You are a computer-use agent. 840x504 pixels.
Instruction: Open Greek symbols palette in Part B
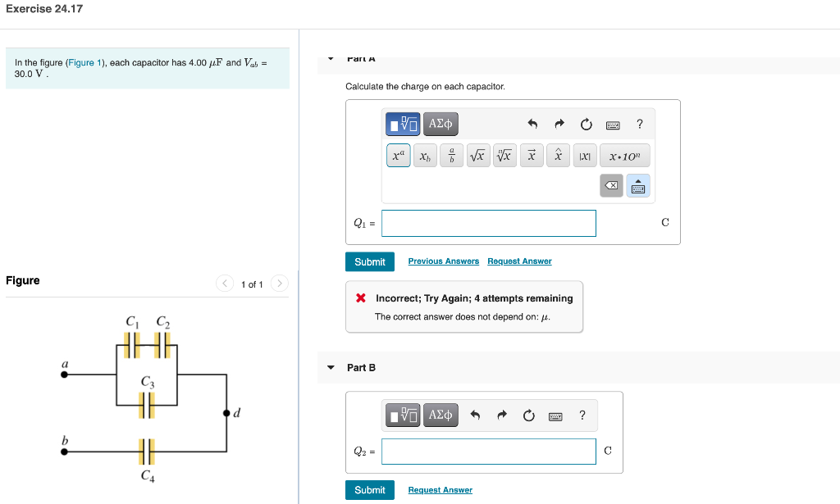(x=441, y=415)
